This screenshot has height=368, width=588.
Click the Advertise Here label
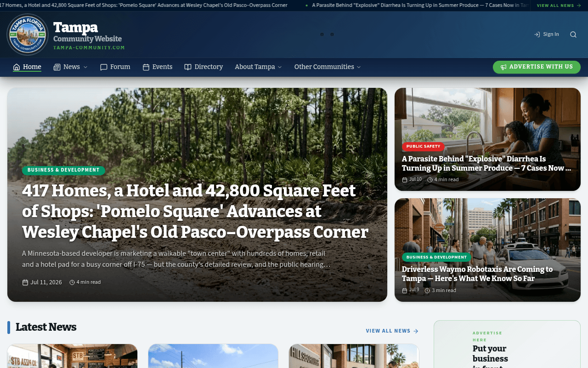click(487, 336)
